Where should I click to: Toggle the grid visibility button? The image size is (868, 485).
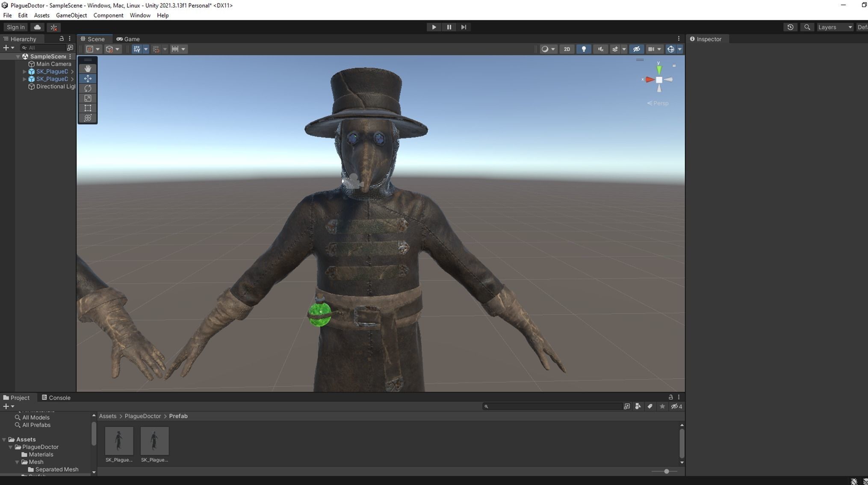point(137,49)
